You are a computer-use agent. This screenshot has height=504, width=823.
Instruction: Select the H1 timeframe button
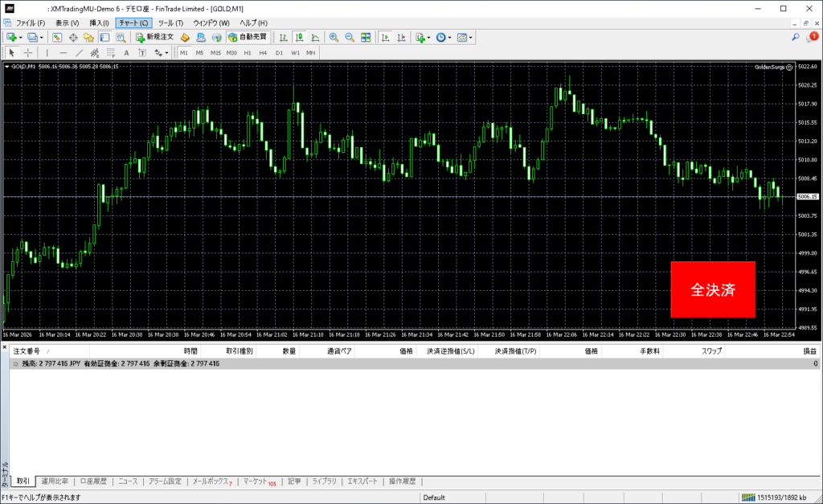248,52
